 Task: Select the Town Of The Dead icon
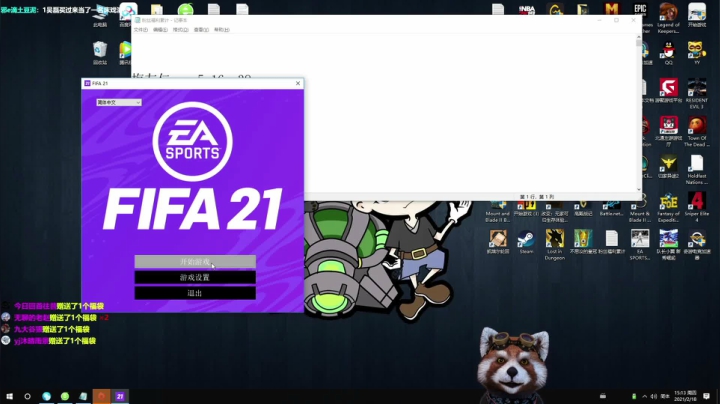point(697,132)
